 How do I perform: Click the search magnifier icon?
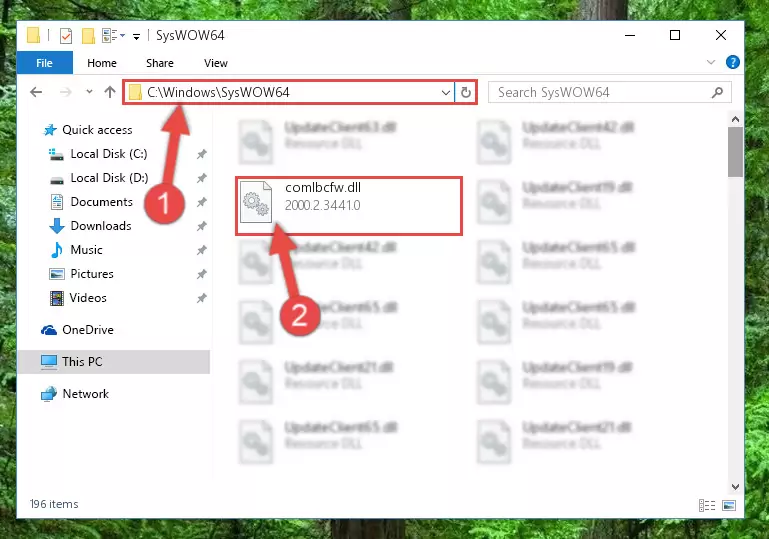718,92
